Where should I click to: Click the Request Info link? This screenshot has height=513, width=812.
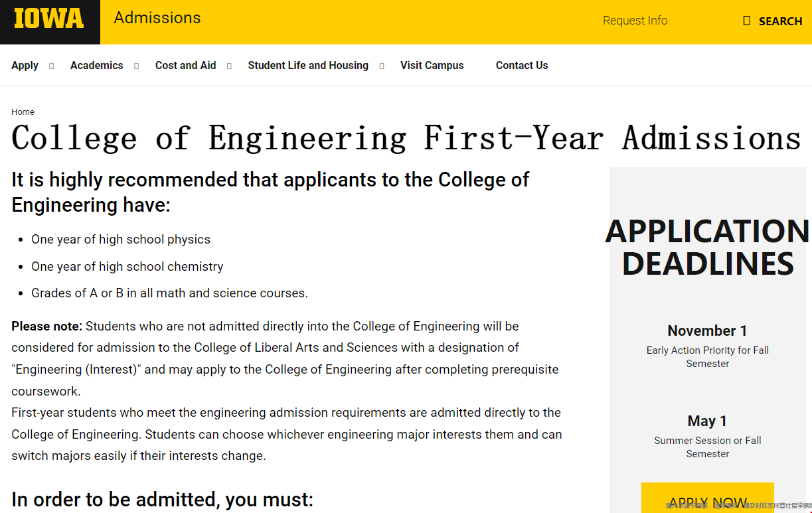tap(635, 21)
